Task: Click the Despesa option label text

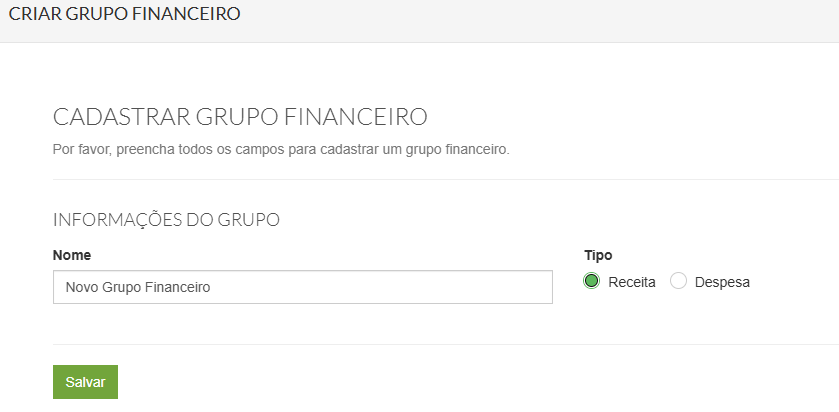Action: (721, 282)
